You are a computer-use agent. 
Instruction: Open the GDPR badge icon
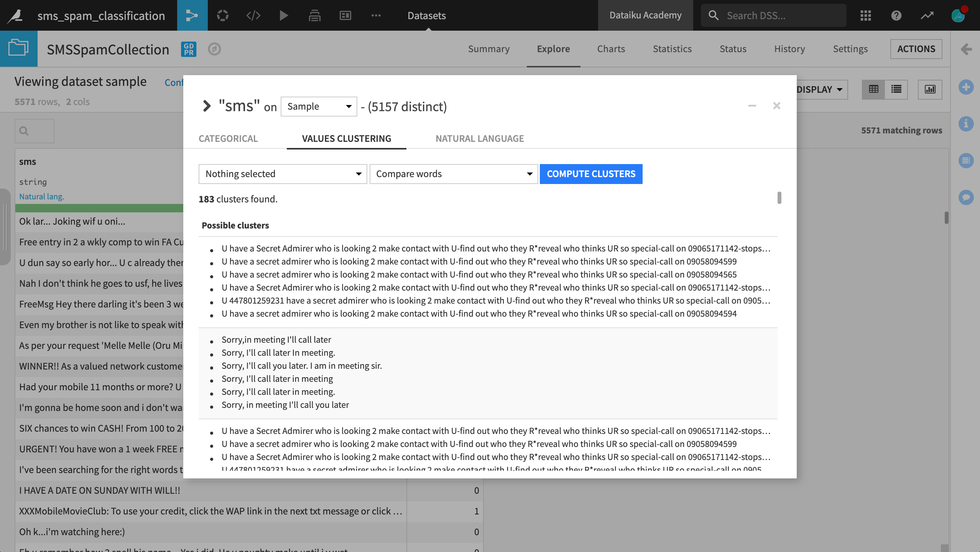point(188,49)
